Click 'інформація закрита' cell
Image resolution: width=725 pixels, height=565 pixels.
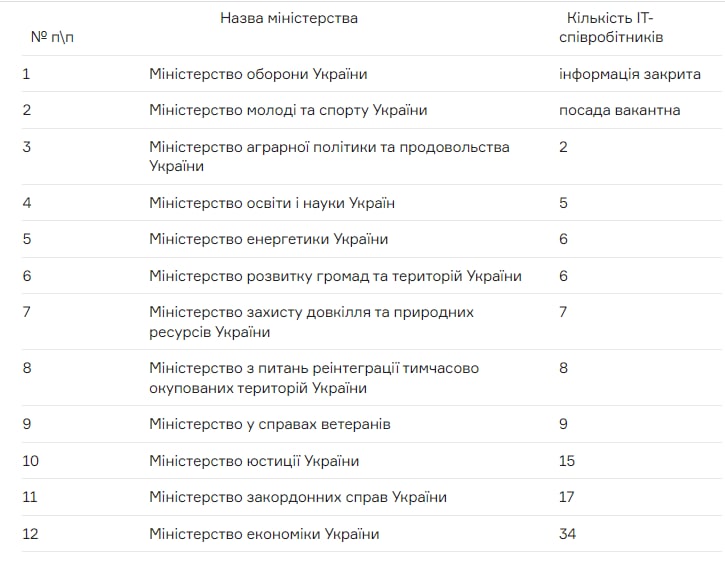[x=630, y=74]
